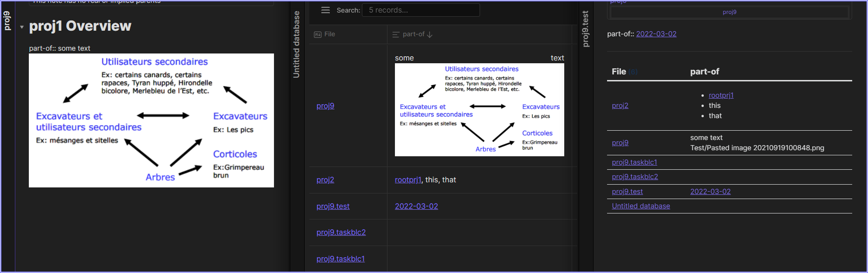Open proj9.taskblc1 link in database table
The image size is (868, 273).
(x=341, y=259)
